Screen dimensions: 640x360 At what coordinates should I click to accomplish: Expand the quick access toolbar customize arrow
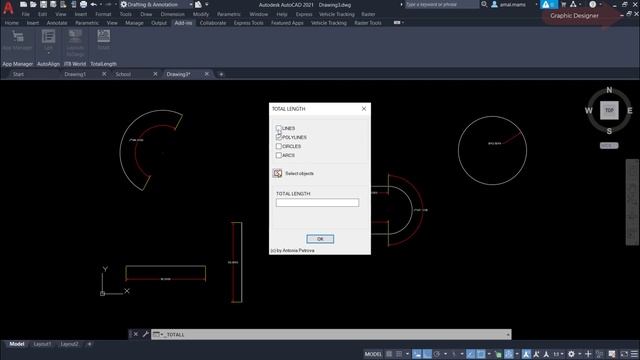[x=207, y=4]
